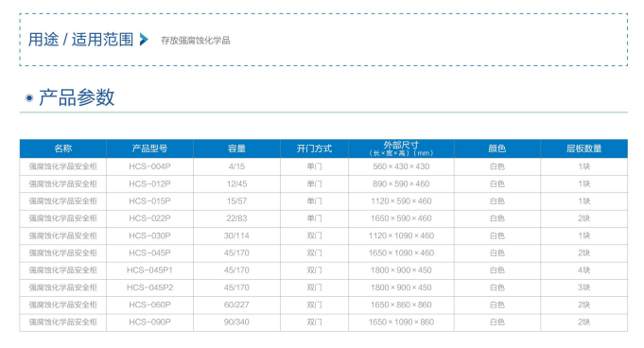Screen dimensions: 644x348
Task: Select the HCS-045P2 model entry
Action: point(150,287)
